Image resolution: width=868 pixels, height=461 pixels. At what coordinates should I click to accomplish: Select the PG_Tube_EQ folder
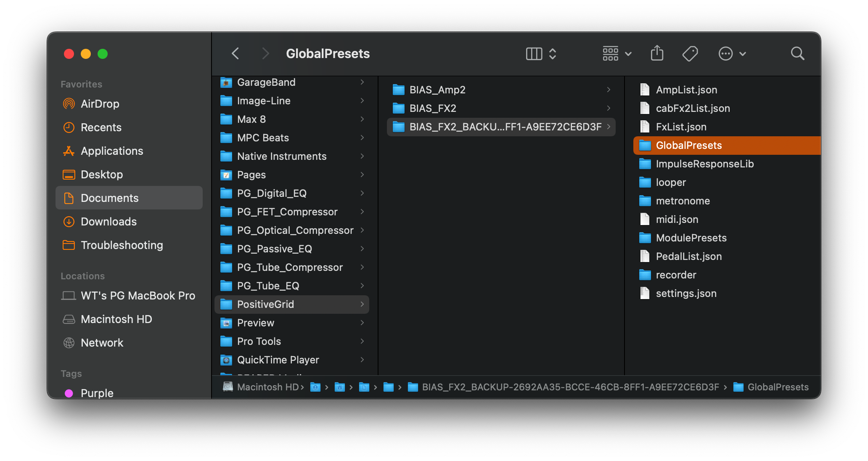point(292,286)
